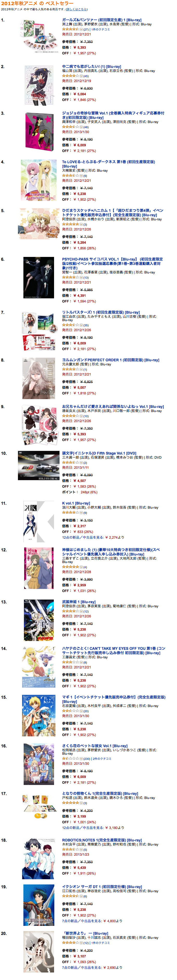
Task: Click star rating for 武装神姫 1
Action: (71, 611)
